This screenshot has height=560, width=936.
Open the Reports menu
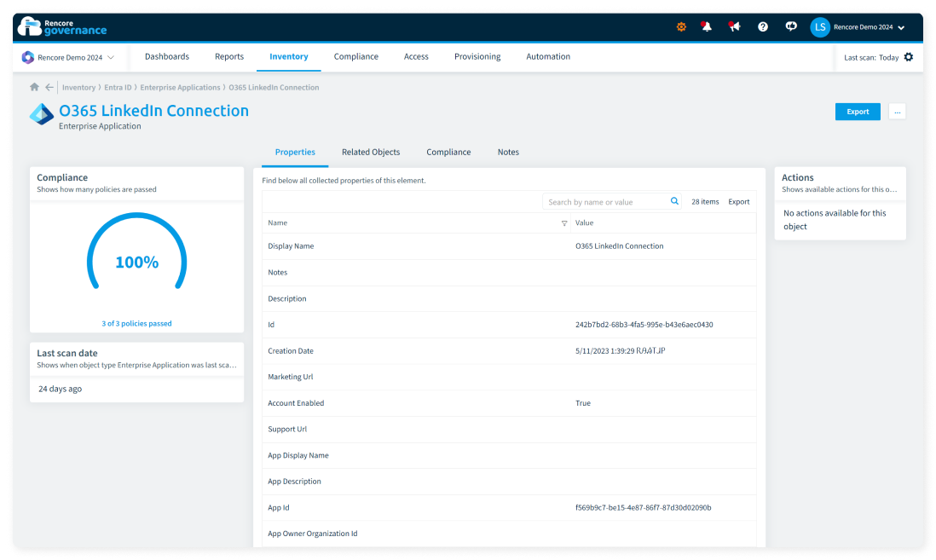point(229,57)
